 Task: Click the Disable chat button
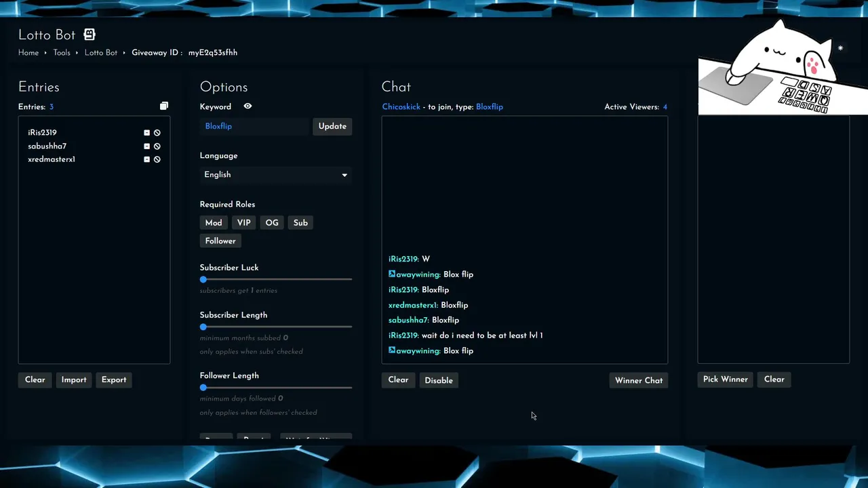[x=439, y=381]
